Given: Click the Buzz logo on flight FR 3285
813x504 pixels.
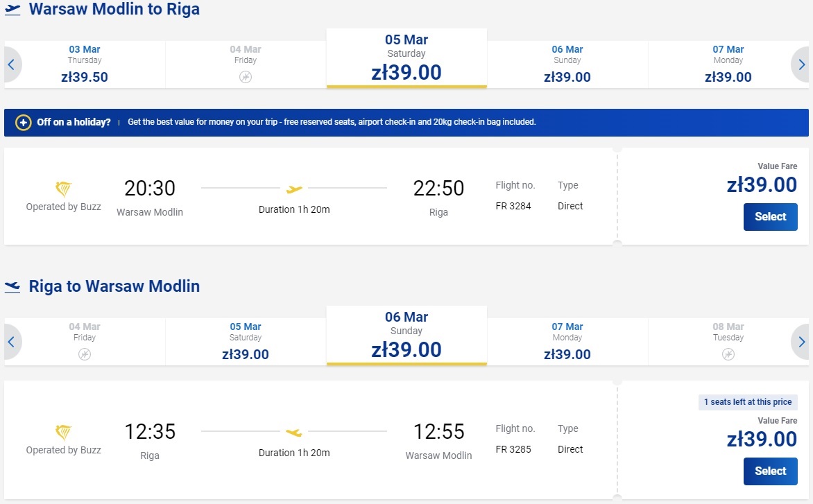Looking at the screenshot, I should (x=63, y=432).
